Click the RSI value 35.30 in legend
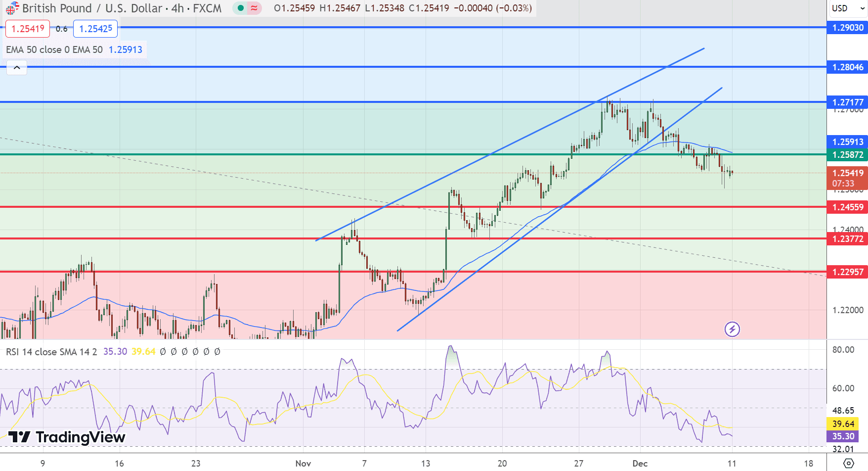Viewport: 868px width, 471px height. pos(115,352)
